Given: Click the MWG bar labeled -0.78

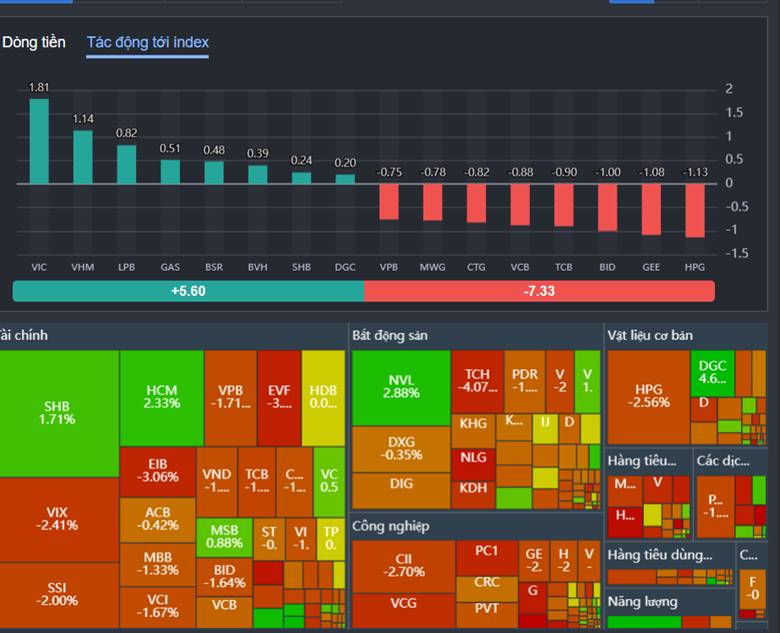Looking at the screenshot, I should click(432, 202).
